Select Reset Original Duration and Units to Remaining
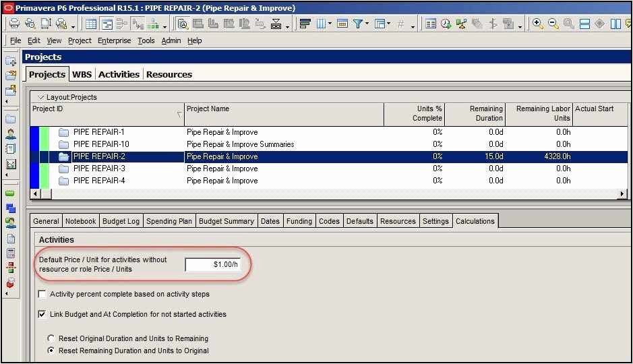 pos(51,338)
